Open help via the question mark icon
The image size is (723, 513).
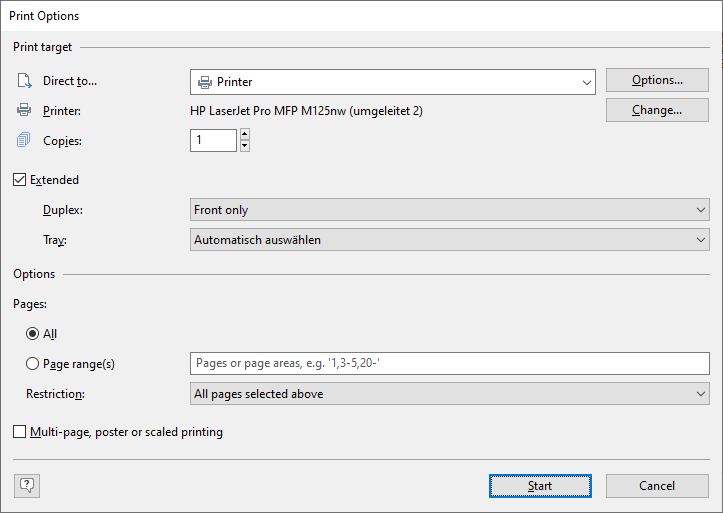click(x=27, y=486)
